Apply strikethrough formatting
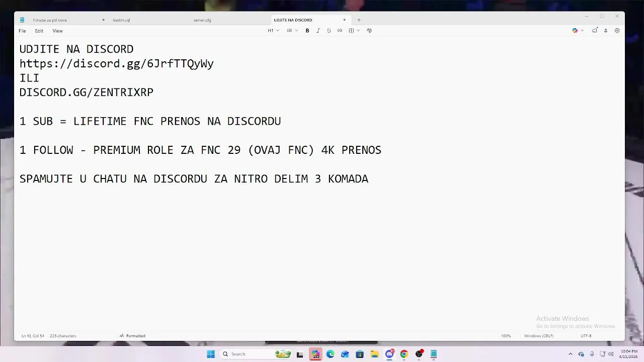The height and width of the screenshot is (362, 644). (x=329, y=31)
